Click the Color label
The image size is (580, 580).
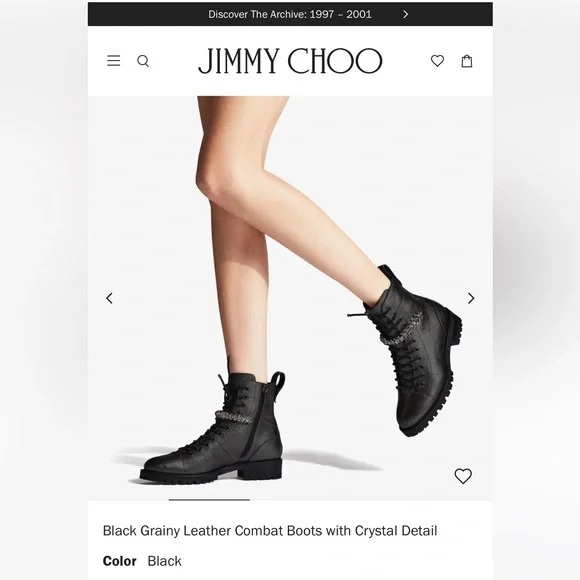click(119, 561)
